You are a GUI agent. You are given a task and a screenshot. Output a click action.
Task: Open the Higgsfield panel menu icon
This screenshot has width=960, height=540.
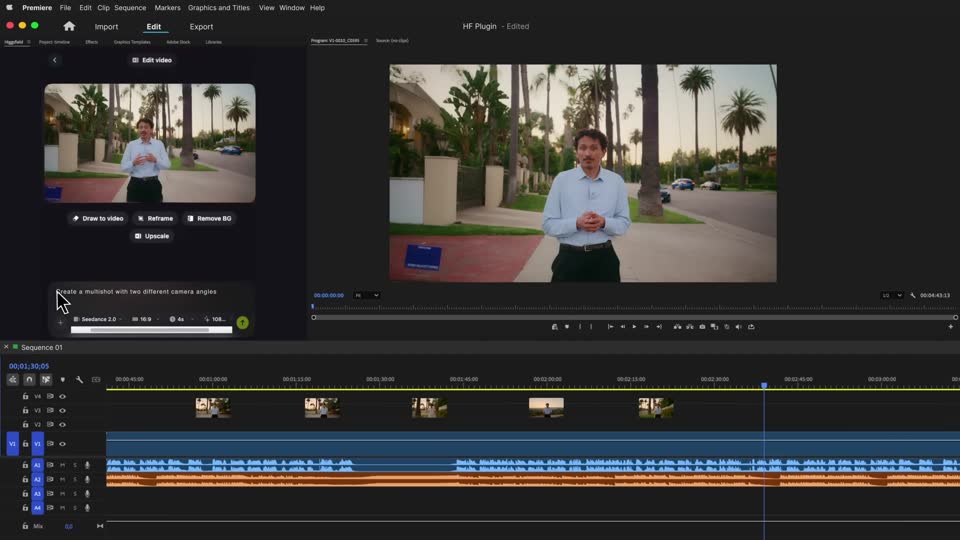click(x=28, y=42)
